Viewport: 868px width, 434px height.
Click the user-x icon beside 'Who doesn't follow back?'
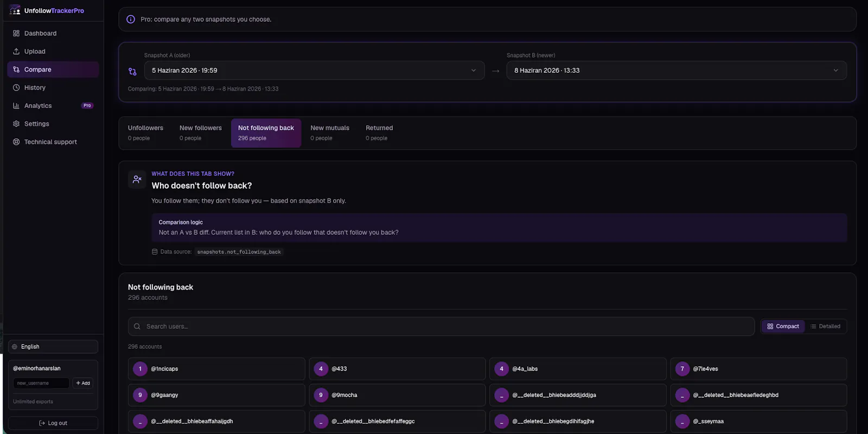coord(137,179)
